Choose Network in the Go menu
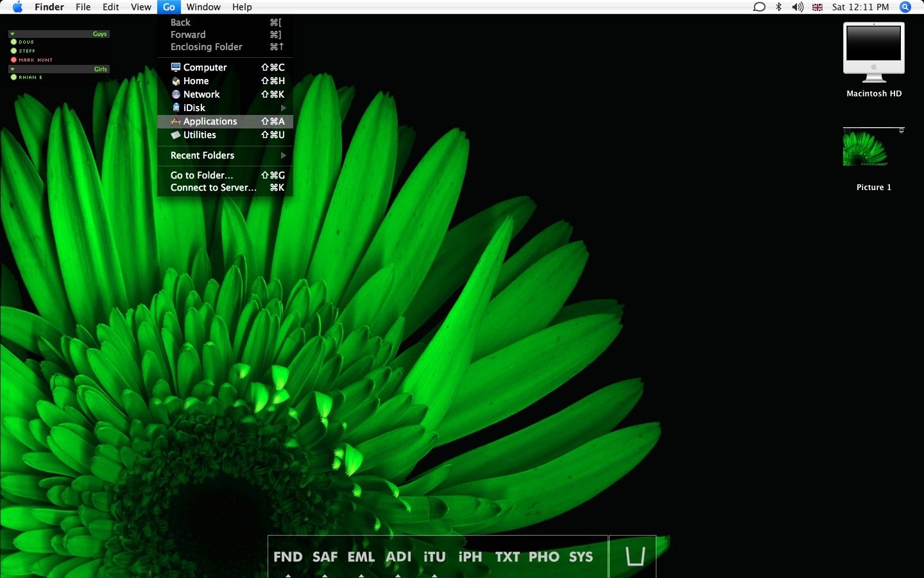The height and width of the screenshot is (578, 924). coord(225,94)
